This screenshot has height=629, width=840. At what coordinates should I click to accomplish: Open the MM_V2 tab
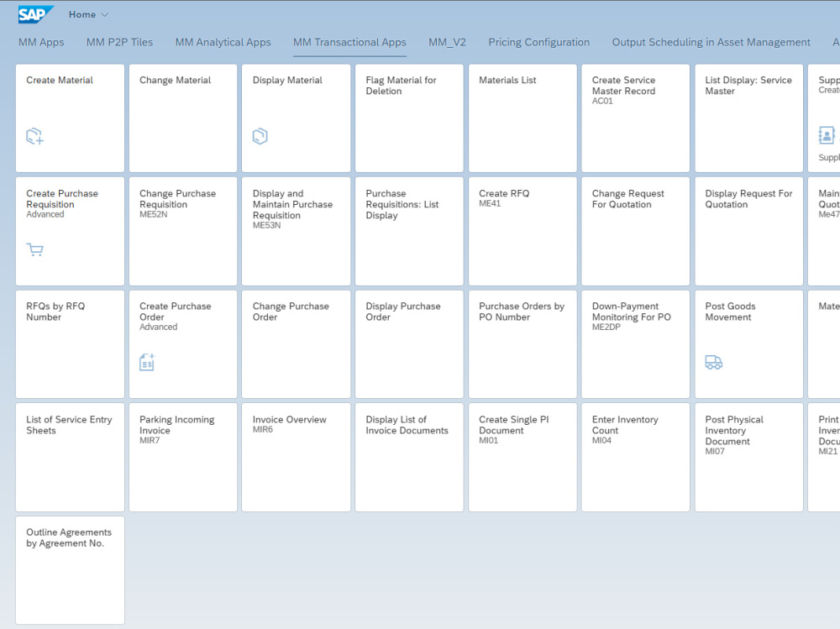click(447, 42)
